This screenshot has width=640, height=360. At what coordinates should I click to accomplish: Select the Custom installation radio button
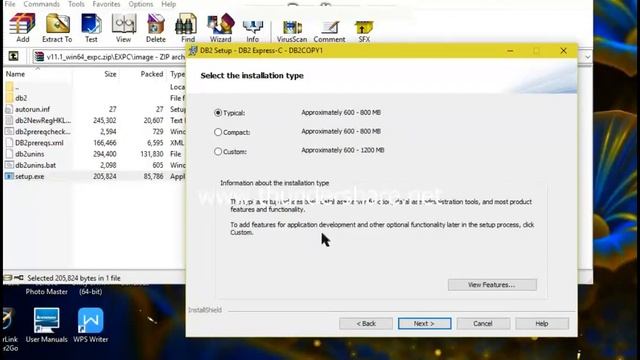point(218,151)
